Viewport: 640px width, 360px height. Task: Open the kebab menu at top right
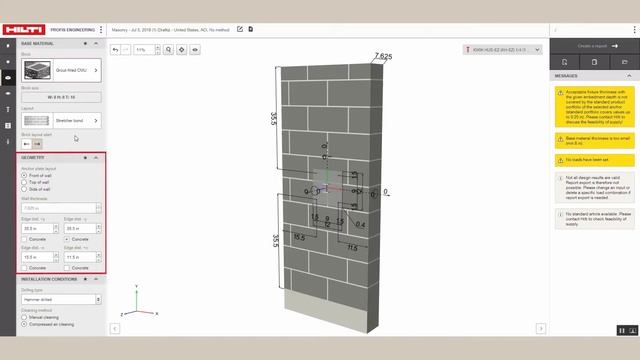[x=634, y=30]
